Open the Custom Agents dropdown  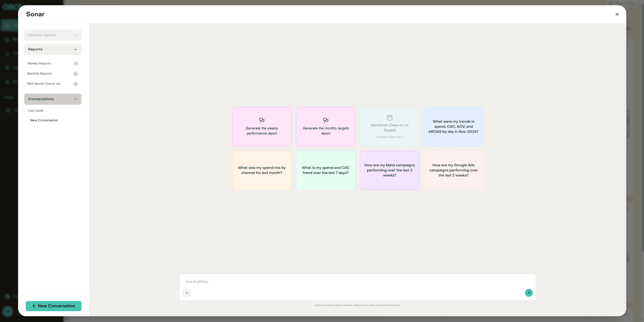click(53, 35)
